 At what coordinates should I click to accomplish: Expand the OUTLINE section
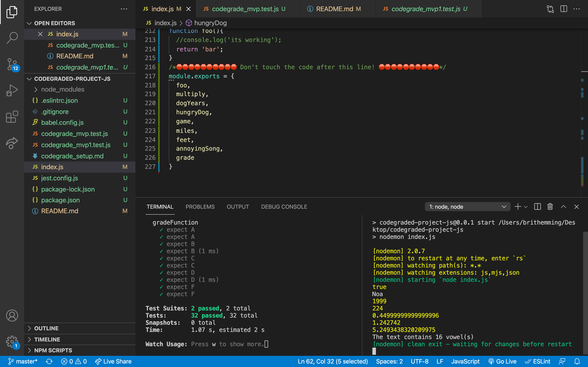coord(46,328)
